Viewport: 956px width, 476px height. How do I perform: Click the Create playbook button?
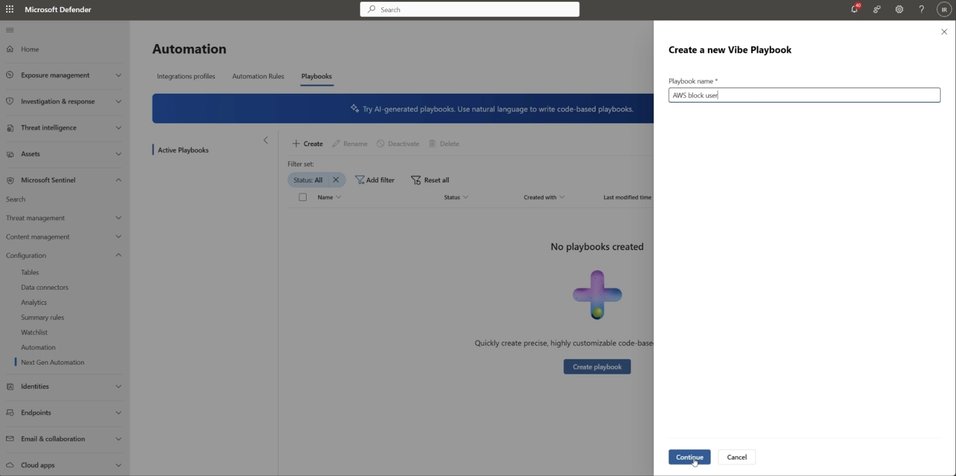pos(597,367)
